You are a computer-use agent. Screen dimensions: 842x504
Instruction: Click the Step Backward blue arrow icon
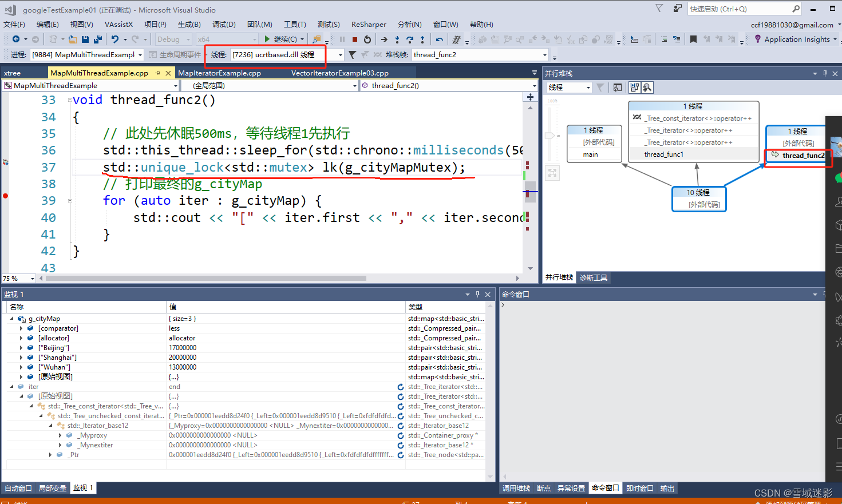click(439, 39)
